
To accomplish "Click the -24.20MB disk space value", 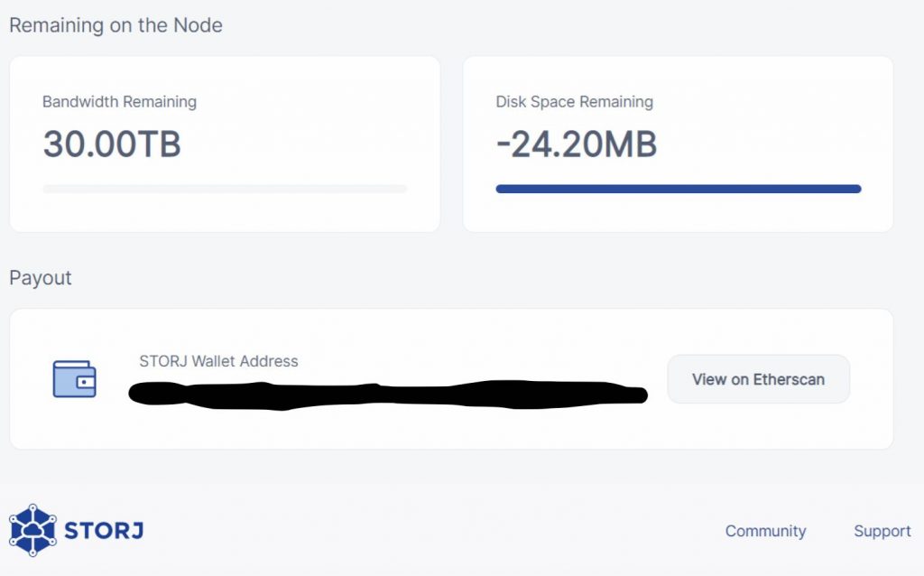I will 576,144.
